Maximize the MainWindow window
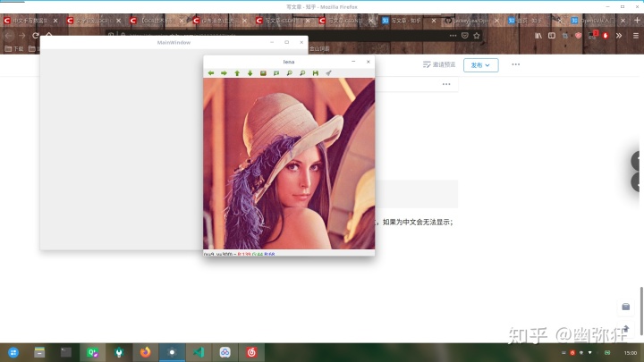Screen dimensions: 644x362 tap(287, 42)
